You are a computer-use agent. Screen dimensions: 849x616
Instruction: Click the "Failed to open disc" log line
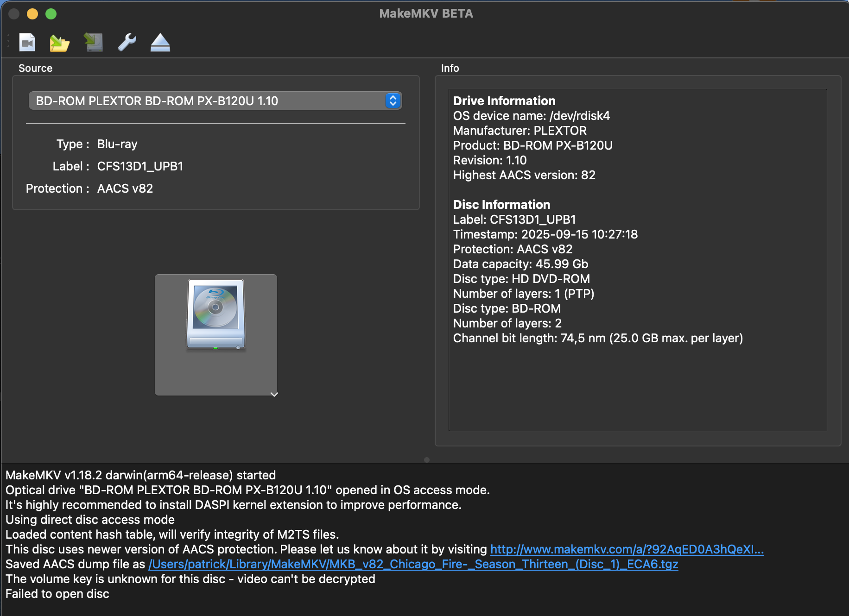57,594
